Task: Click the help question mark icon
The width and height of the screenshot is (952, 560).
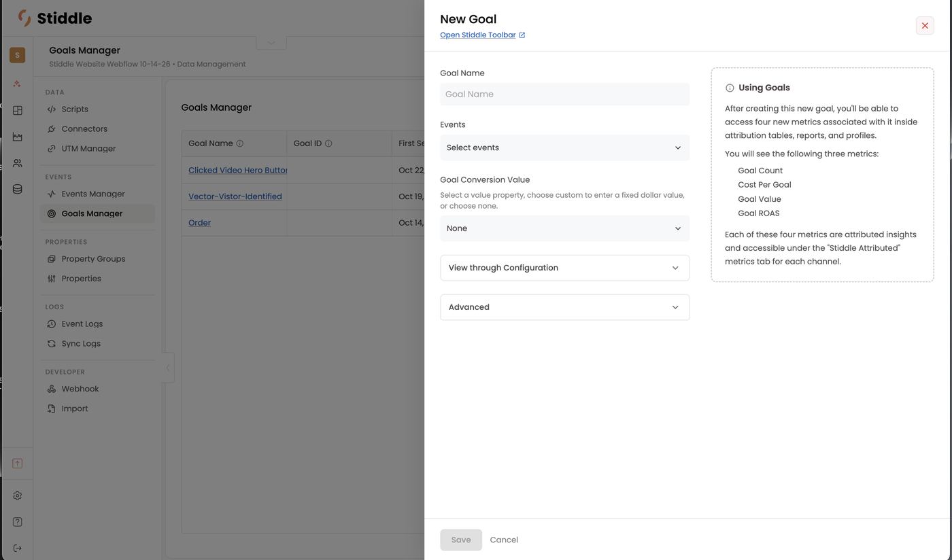Action: [18, 522]
